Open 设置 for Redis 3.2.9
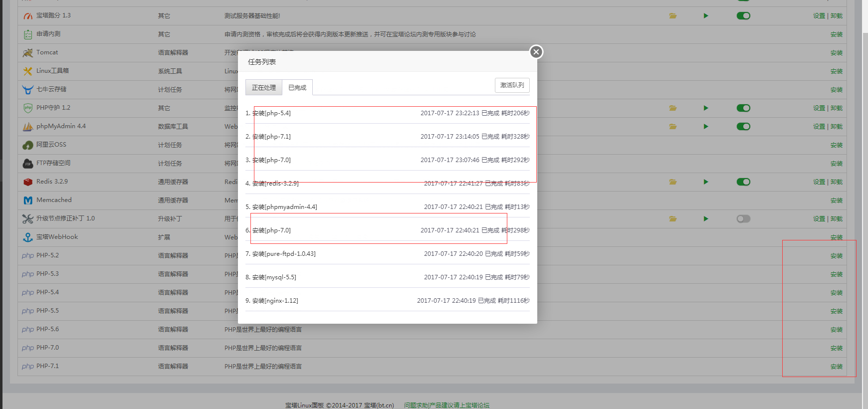 pyautogui.click(x=819, y=182)
